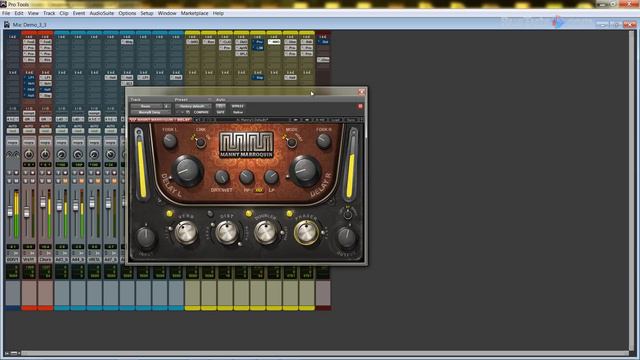Screen dimensions: 640x360
Task: Toggle the Reverb on/off LED
Action: (x=169, y=213)
